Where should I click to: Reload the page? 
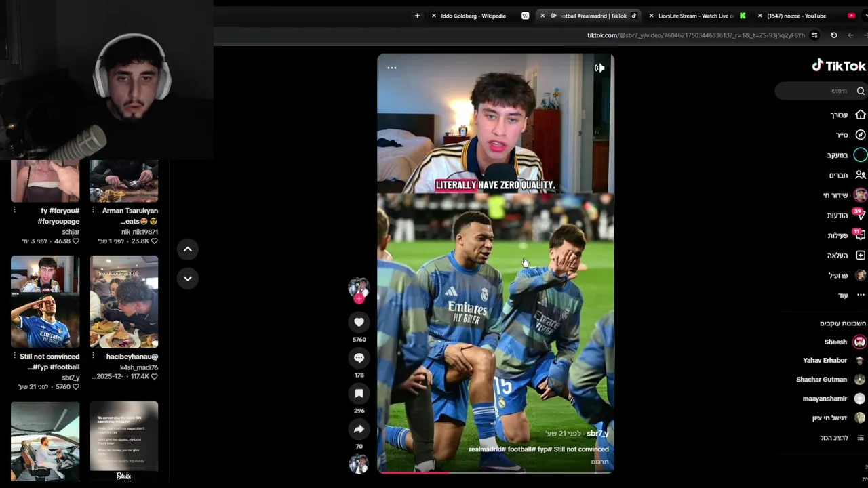[834, 35]
